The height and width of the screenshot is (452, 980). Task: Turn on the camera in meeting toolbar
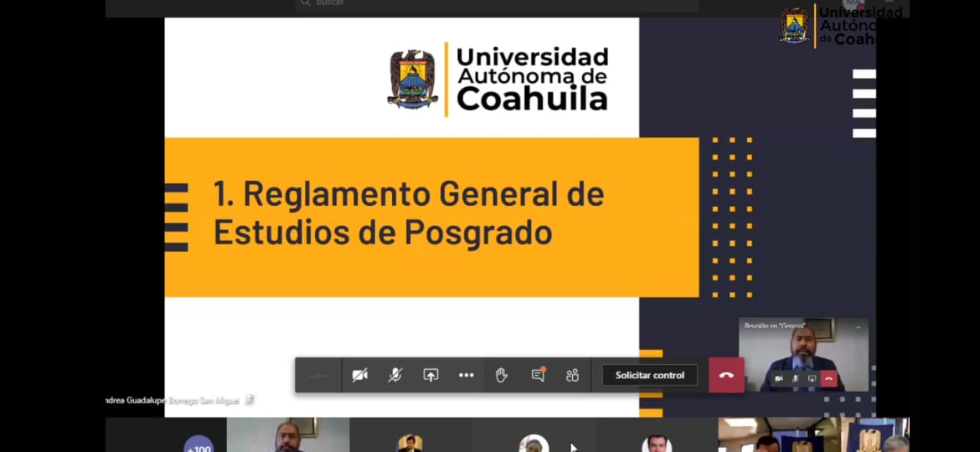[360, 375]
